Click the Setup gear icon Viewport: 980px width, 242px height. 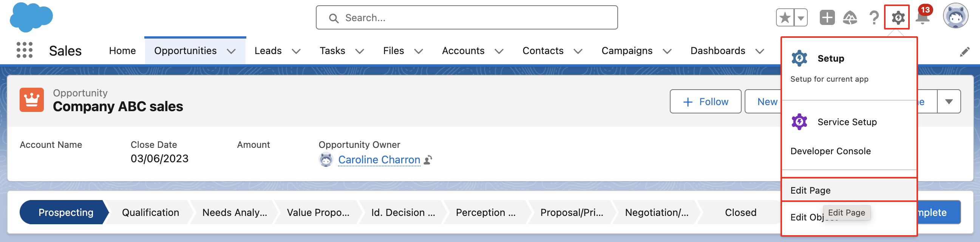[897, 17]
